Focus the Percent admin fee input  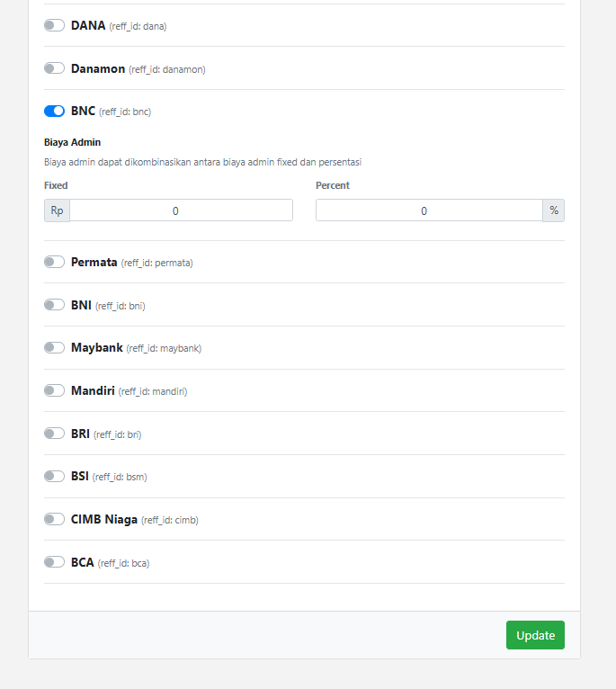click(x=429, y=210)
